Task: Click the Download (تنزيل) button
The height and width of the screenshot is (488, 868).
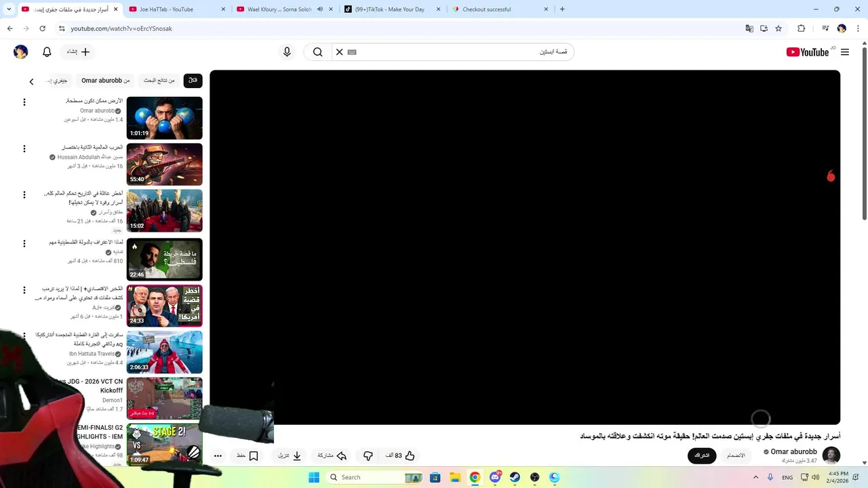Action: click(x=290, y=456)
